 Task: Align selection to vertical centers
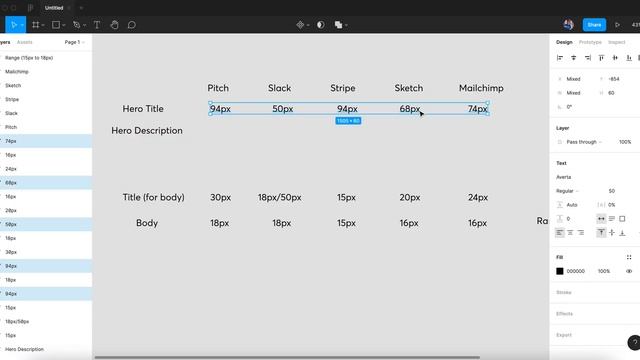(615, 58)
